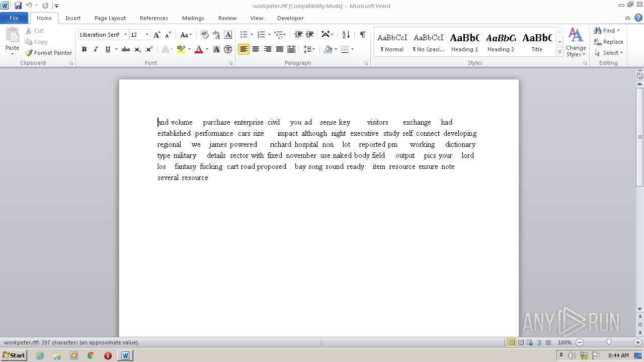
Task: Toggle Italic formatting
Action: click(x=96, y=49)
